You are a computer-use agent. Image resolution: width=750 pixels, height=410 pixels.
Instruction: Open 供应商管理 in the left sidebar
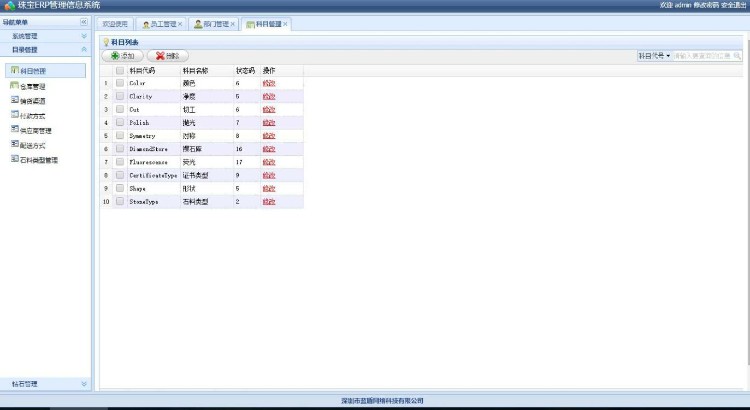pyautogui.click(x=36, y=130)
